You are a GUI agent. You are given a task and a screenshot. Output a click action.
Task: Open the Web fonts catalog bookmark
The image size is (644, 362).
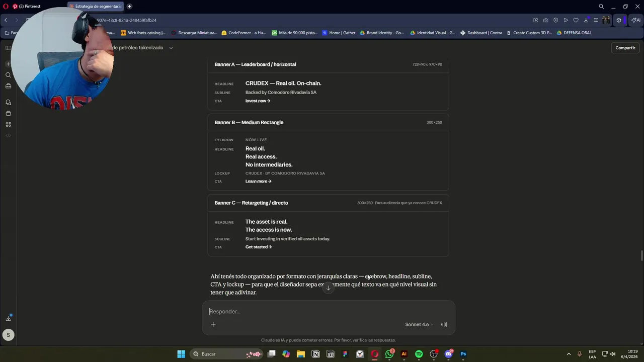(x=143, y=33)
